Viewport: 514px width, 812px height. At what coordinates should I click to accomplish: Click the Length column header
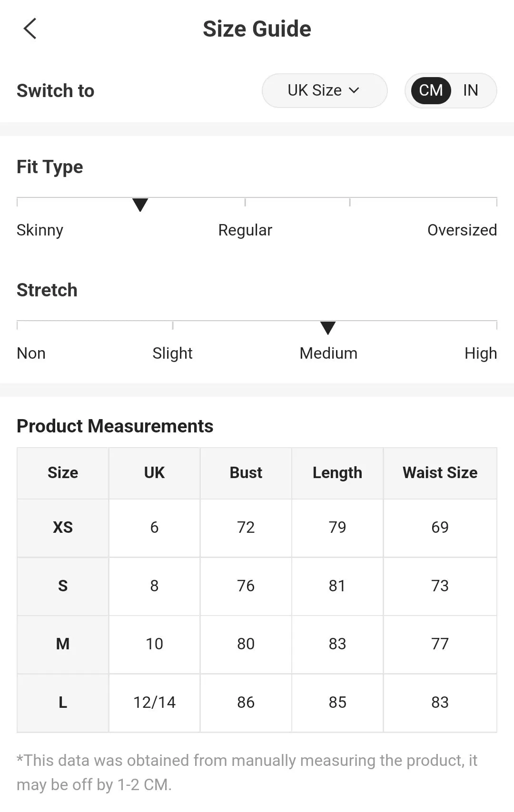pyautogui.click(x=337, y=473)
